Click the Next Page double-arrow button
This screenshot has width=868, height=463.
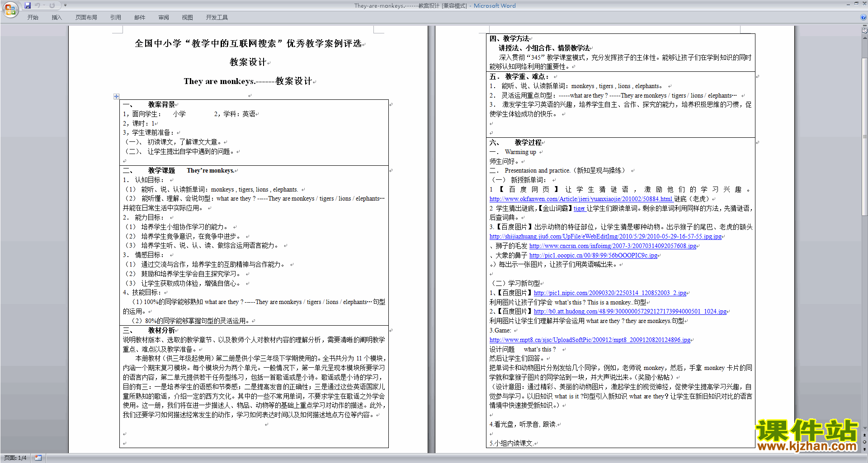864,449
